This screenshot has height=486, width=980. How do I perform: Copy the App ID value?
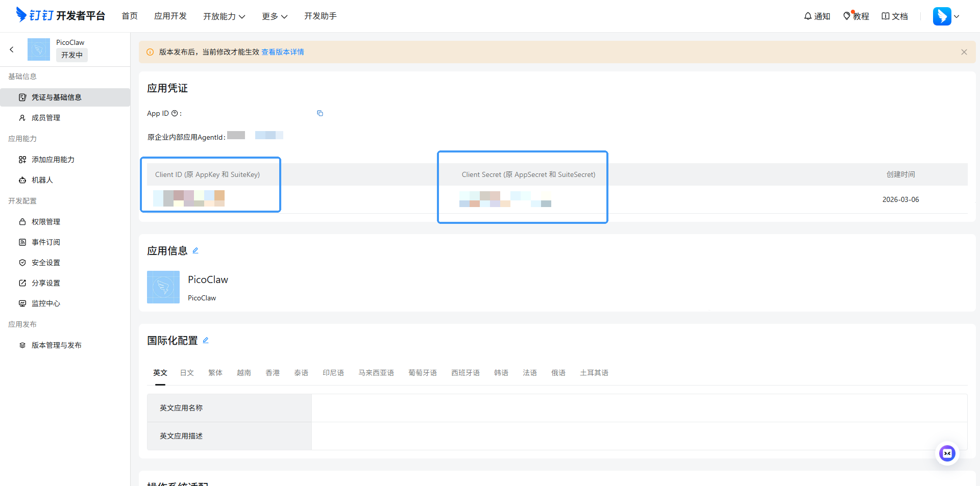coord(320,113)
